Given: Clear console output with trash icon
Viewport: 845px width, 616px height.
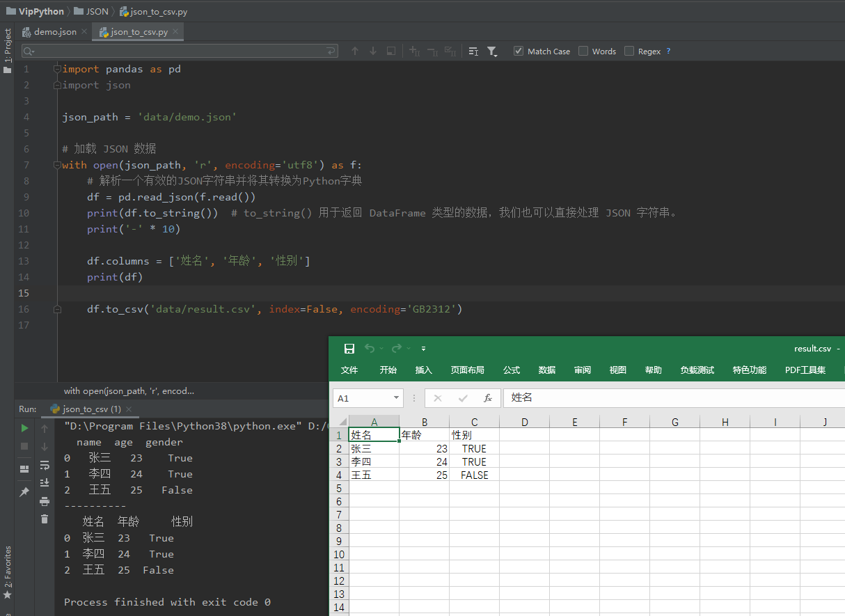Looking at the screenshot, I should pyautogui.click(x=45, y=516).
